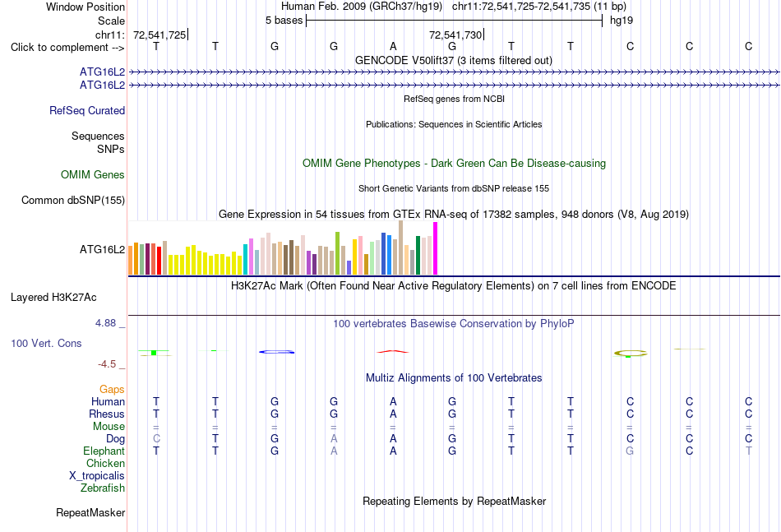Click the 72,541,730 position marker
Screen dimensions: 781x532
click(455, 35)
